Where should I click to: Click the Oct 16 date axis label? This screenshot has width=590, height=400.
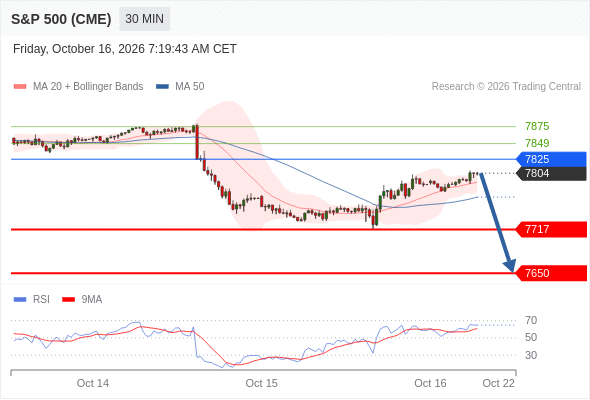pos(430,383)
